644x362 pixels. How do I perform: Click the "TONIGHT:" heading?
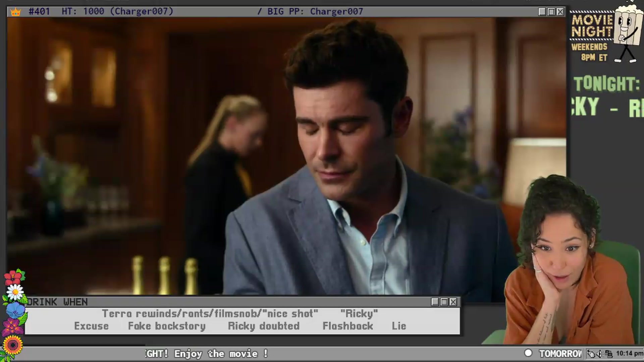coord(606,84)
